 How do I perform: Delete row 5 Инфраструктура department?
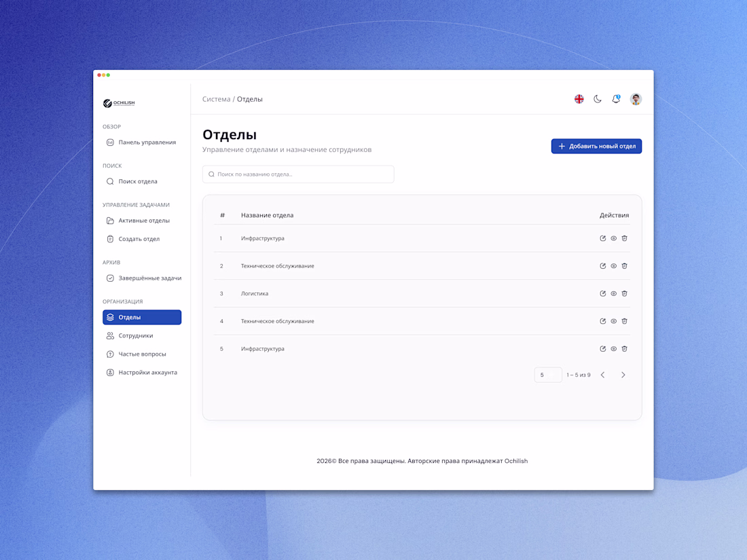(625, 349)
